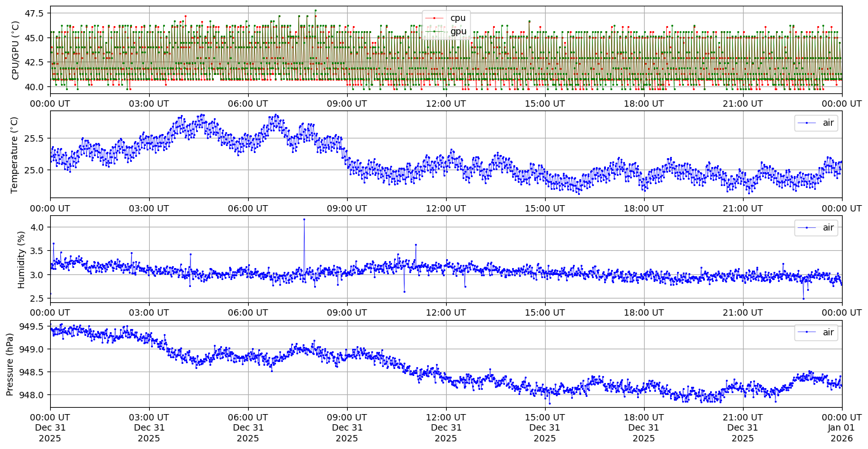868x449 pixels.
Task: Click the 06:00 UT tick under the CPU/GPU plot
Action: 247,103
